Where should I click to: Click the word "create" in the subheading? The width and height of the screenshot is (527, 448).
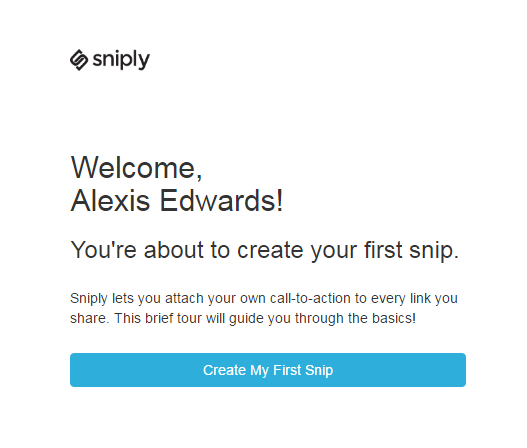(270, 250)
